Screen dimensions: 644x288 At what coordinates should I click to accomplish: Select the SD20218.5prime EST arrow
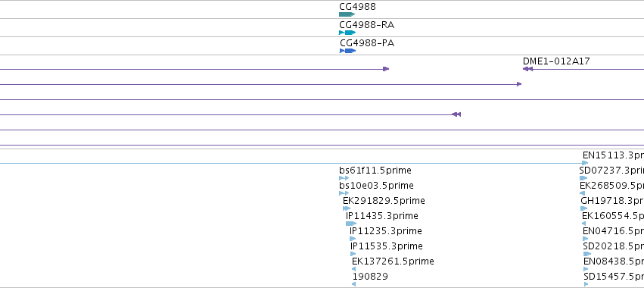(587, 254)
